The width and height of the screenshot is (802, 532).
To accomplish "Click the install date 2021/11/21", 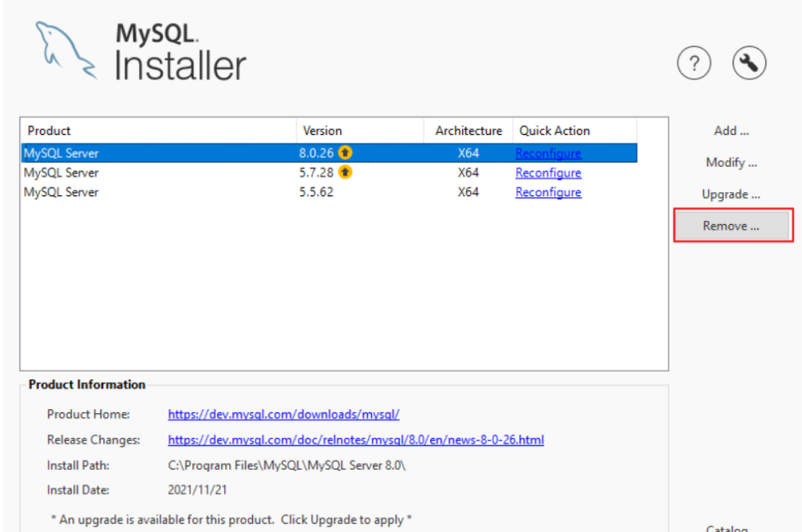I will coord(197,490).
